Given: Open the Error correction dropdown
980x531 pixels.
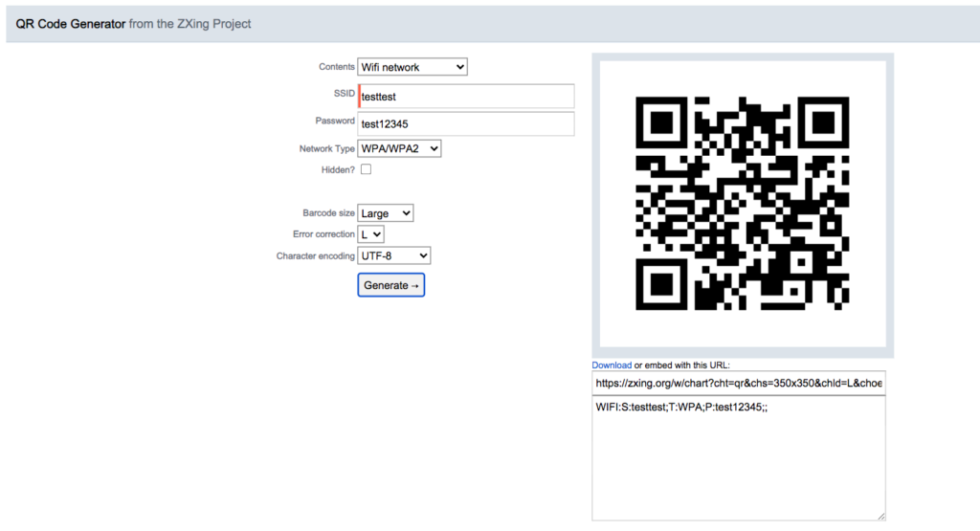Looking at the screenshot, I should point(370,234).
